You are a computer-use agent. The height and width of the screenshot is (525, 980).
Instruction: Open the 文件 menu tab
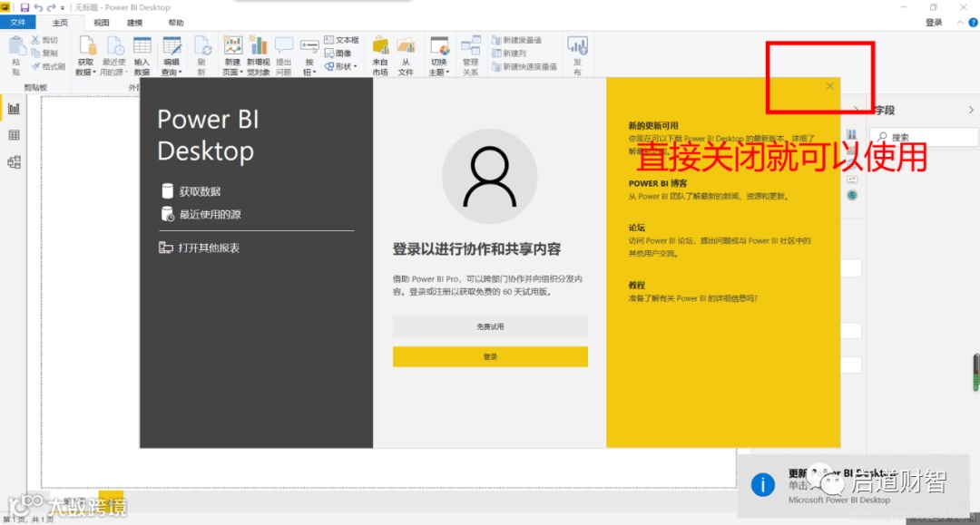(x=17, y=23)
